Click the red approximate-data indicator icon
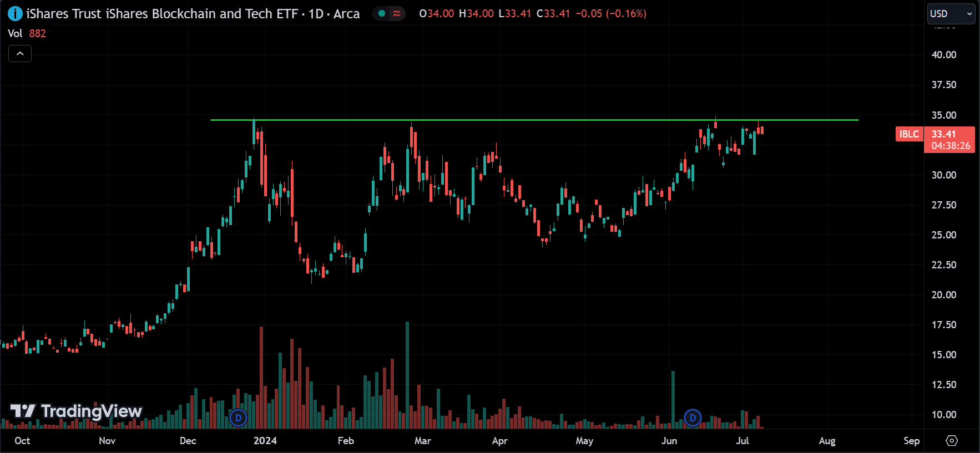Screen dimensions: 980x453 [x=397, y=13]
